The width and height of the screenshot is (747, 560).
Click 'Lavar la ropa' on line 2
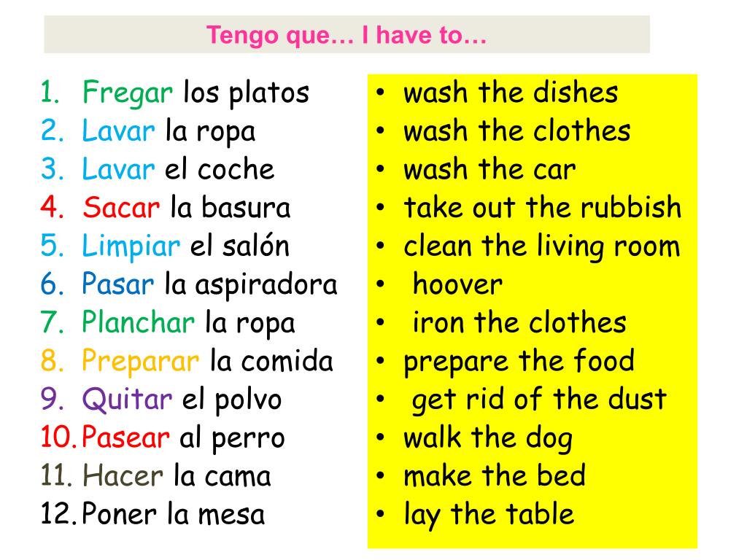click(x=169, y=132)
